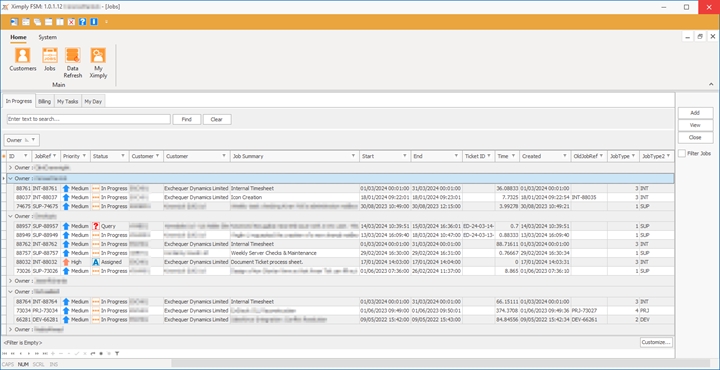The width and height of the screenshot is (720, 370).
Task: Open the Status column filter dropdown
Action: pos(123,156)
